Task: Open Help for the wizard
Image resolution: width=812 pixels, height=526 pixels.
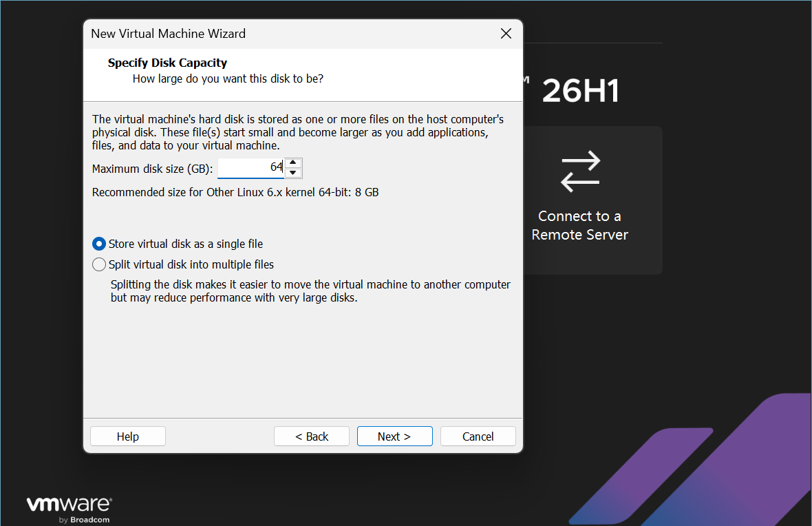Action: [128, 436]
